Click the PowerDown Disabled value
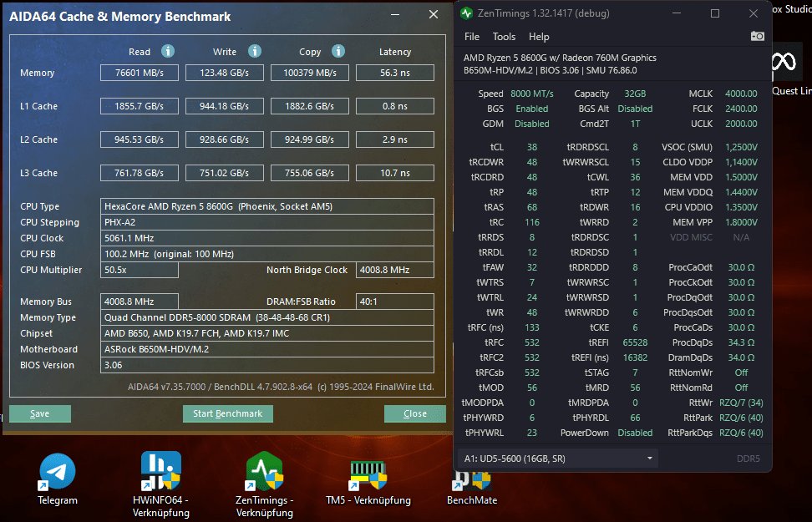812x522 pixels. (635, 433)
